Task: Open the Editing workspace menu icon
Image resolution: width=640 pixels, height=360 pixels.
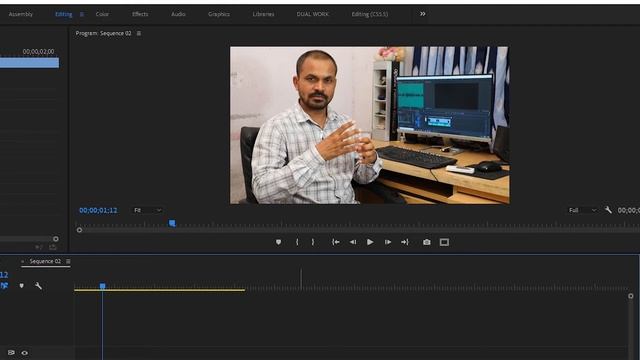Action: tap(82, 14)
